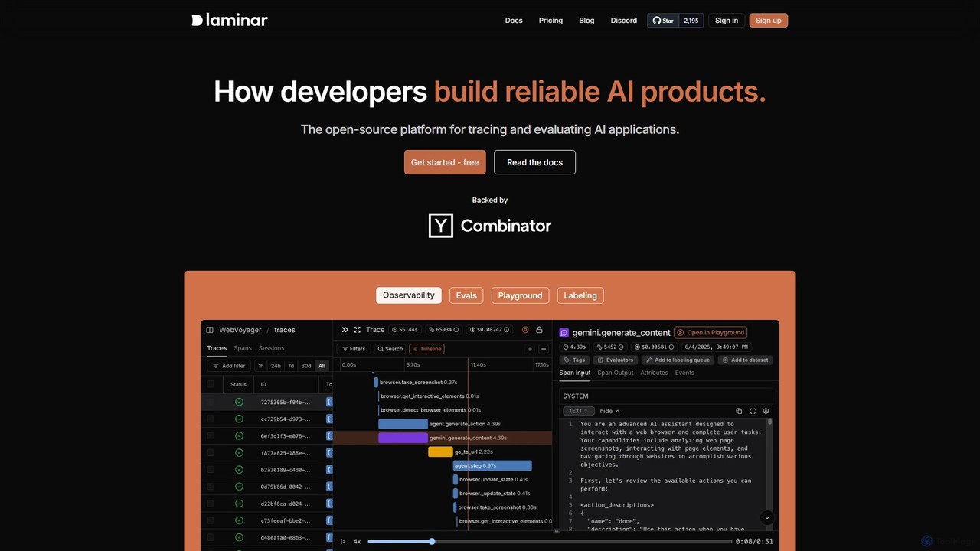Viewport: 980px width, 551px height.
Task: Select the Labeling tab
Action: click(x=580, y=295)
